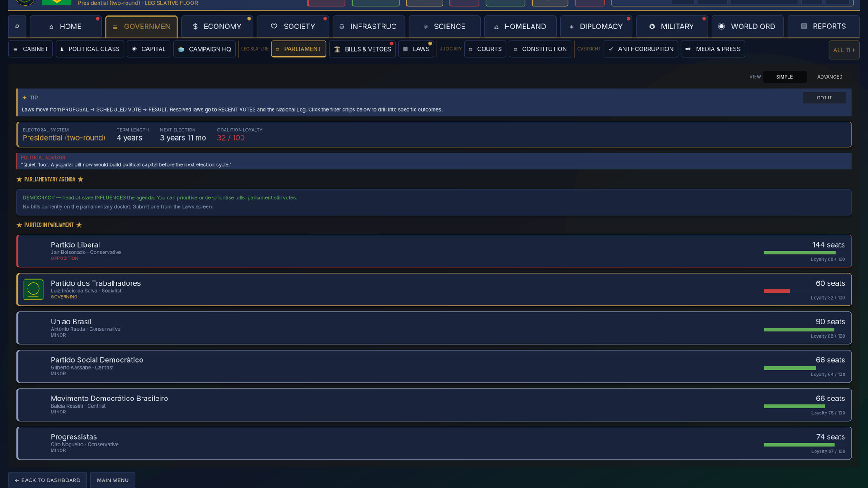Click the Society heart icon
The height and width of the screenshot is (488, 868).
tap(274, 27)
